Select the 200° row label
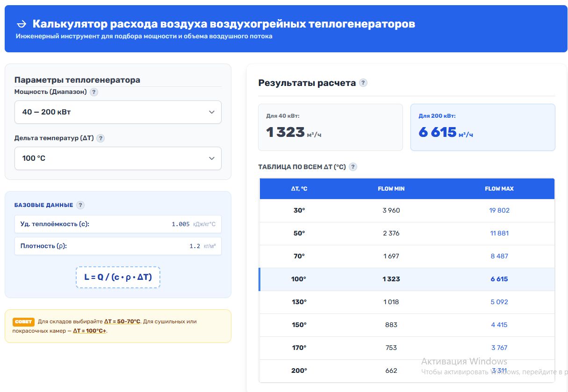 coord(299,371)
